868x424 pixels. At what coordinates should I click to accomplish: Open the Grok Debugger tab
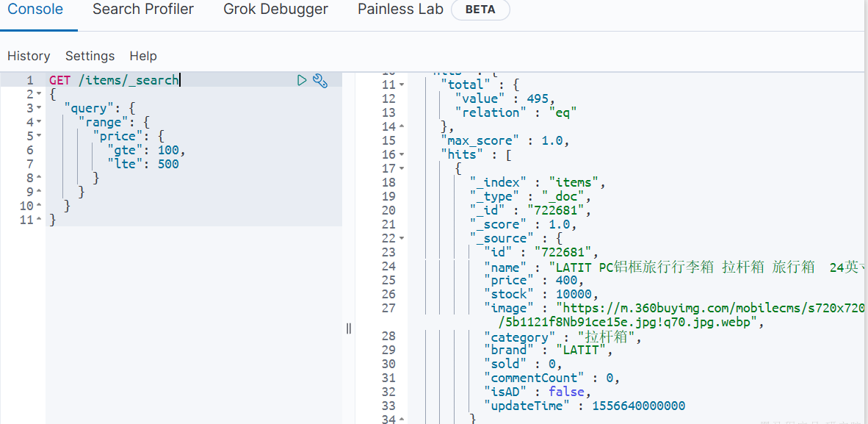tap(275, 10)
